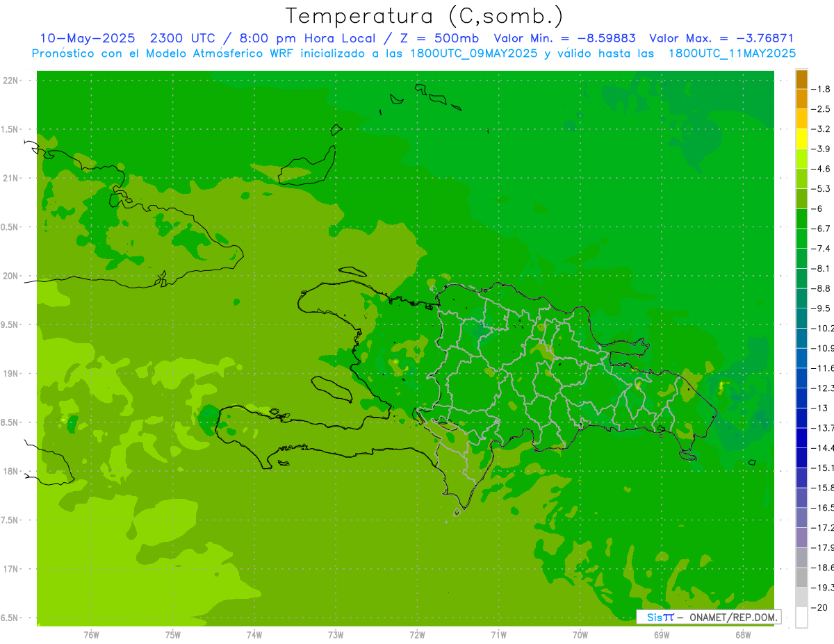
Task: Click the '73W' longitude label
Action: coord(336,635)
